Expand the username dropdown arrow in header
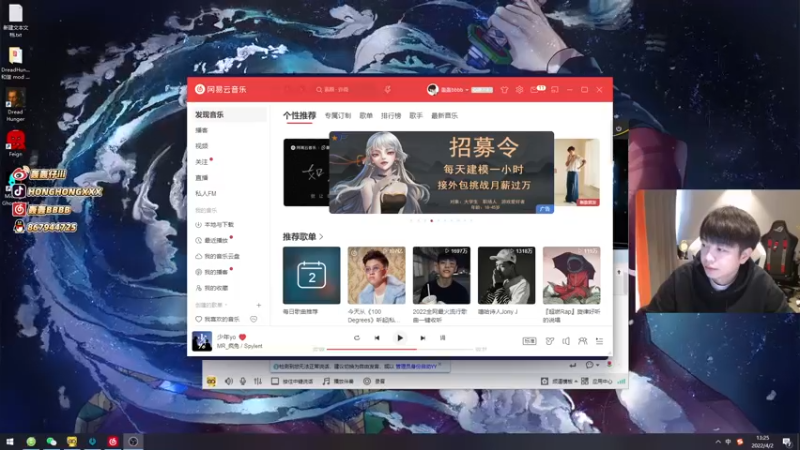This screenshot has width=800, height=450. point(467,90)
